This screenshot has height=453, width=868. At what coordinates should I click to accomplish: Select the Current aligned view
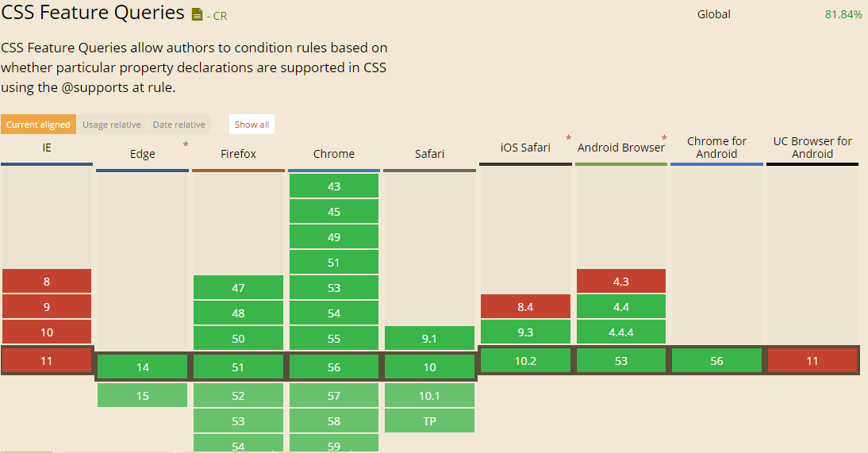(x=38, y=125)
